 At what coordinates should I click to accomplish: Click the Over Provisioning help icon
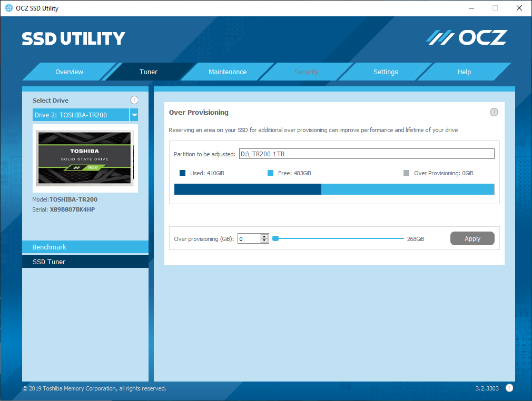click(x=494, y=112)
